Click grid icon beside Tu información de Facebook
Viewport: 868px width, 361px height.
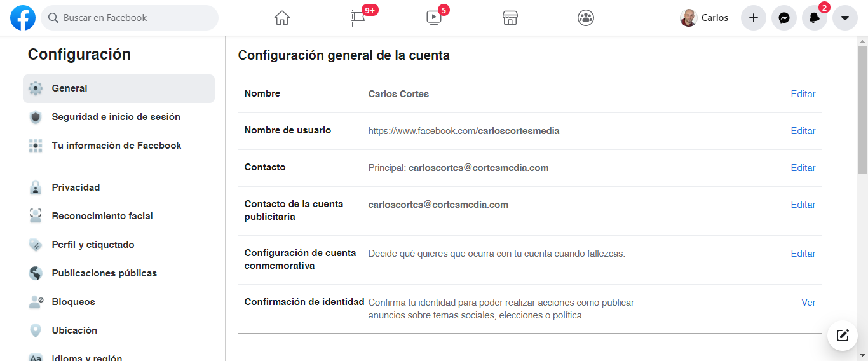tap(36, 146)
